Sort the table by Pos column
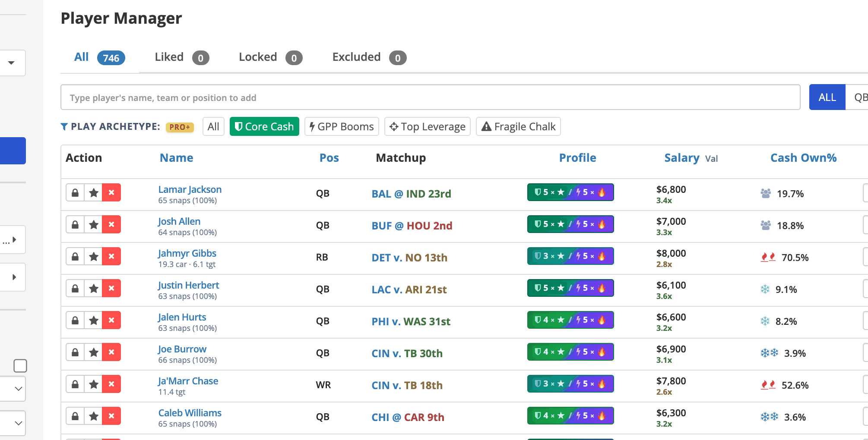This screenshot has width=868, height=440. (329, 158)
